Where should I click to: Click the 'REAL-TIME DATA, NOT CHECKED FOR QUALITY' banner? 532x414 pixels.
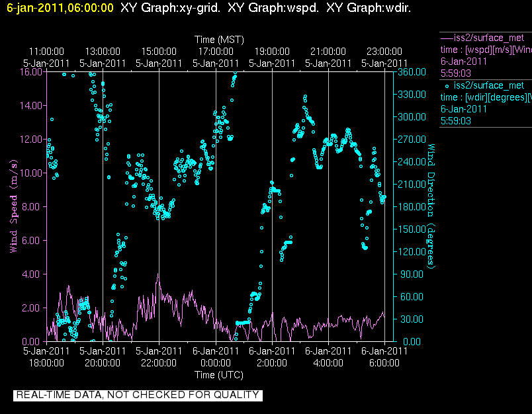point(138,395)
